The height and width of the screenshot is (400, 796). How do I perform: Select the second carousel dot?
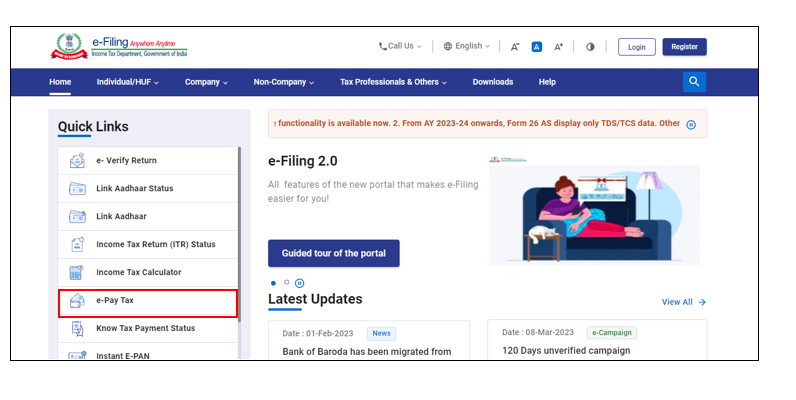click(286, 283)
